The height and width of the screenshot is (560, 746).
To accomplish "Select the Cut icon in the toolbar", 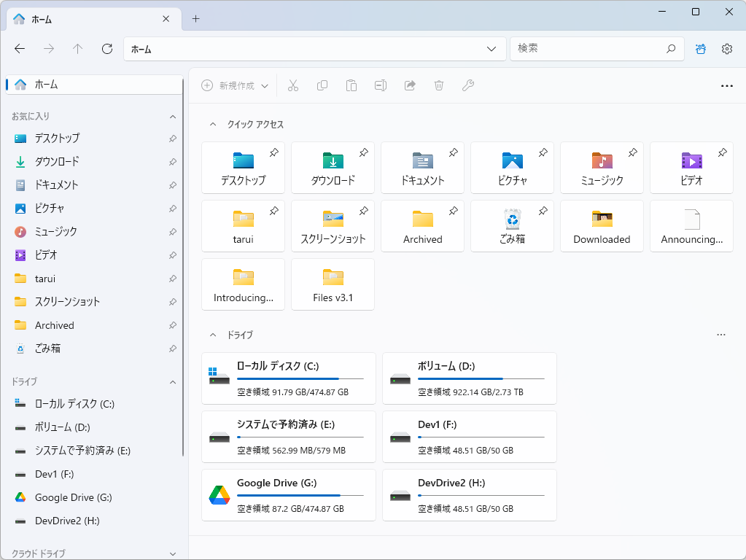I will 293,85.
